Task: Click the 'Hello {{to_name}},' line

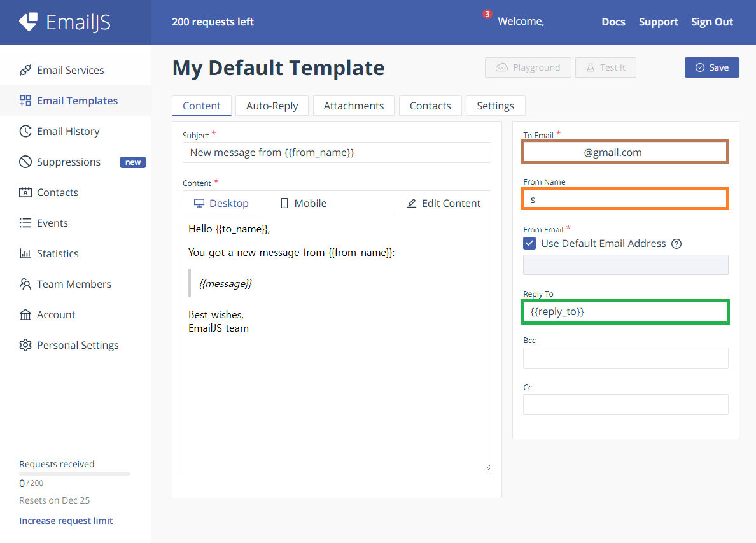Action: (x=229, y=229)
